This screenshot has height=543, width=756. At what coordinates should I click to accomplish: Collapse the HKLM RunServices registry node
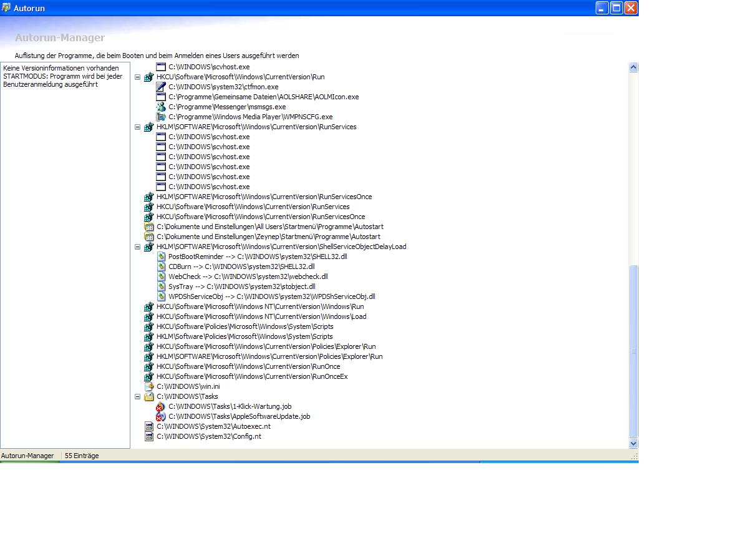138,127
